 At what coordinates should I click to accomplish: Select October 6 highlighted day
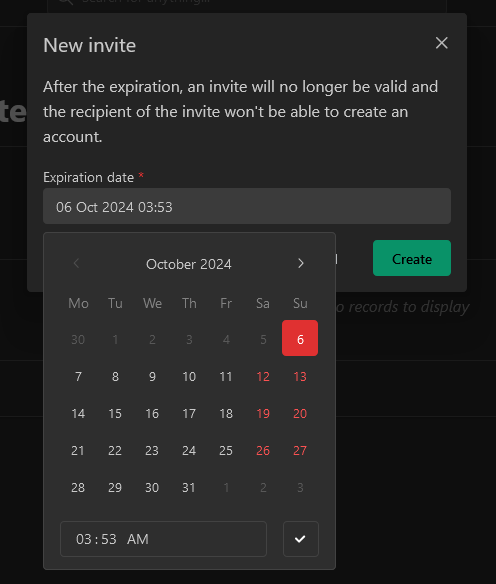click(300, 338)
